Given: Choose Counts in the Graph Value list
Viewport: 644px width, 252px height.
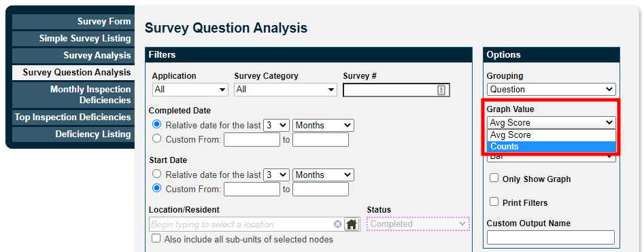Looking at the screenshot, I should click(x=552, y=147).
